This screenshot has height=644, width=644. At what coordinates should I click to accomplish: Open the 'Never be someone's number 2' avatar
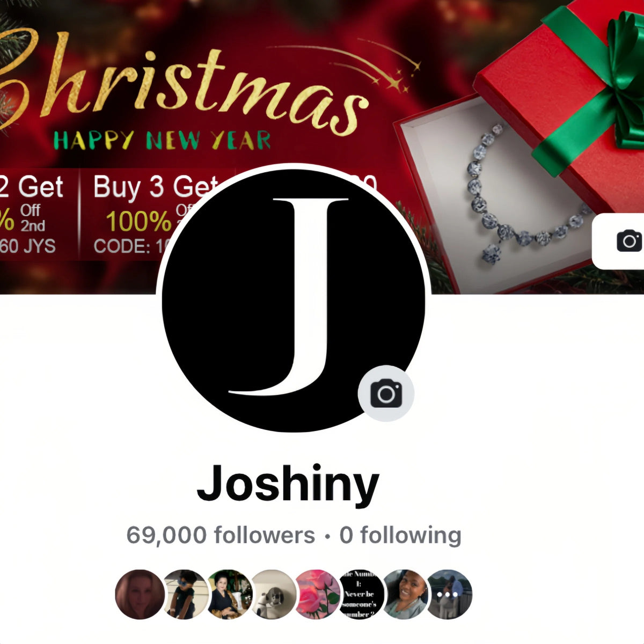[361, 595]
